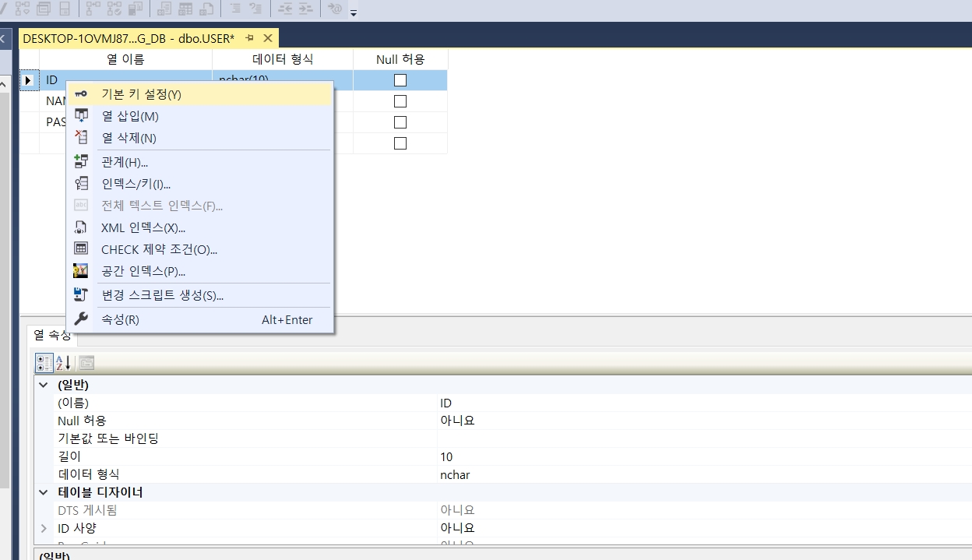Click the greyed property pages icon
Viewport: 972px width, 560px height.
[86, 363]
